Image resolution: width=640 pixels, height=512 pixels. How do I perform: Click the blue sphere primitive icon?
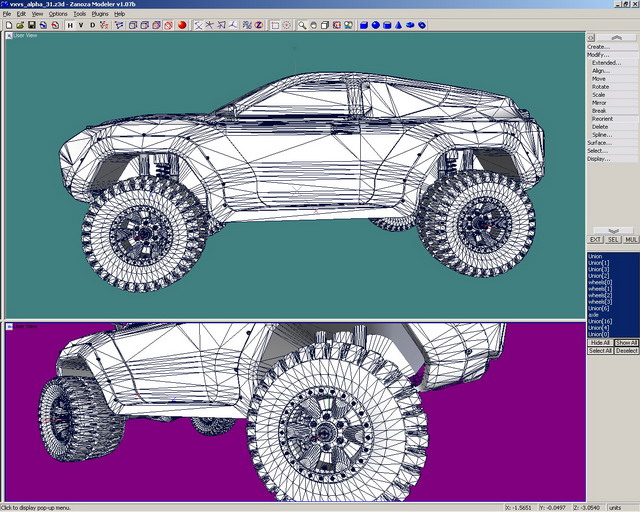(376, 25)
